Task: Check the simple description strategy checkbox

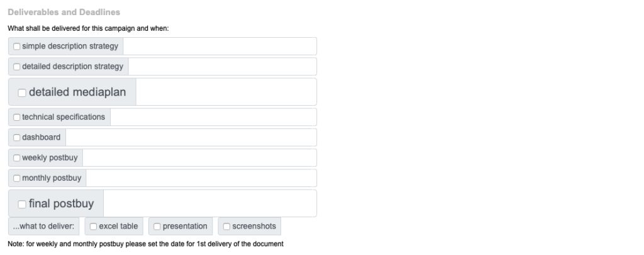Action: point(16,47)
